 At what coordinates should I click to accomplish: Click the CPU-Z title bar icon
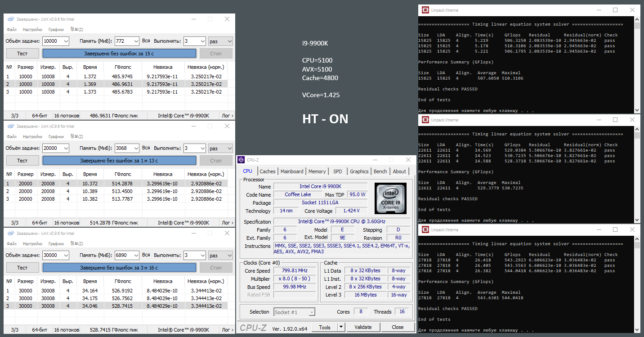click(242, 160)
